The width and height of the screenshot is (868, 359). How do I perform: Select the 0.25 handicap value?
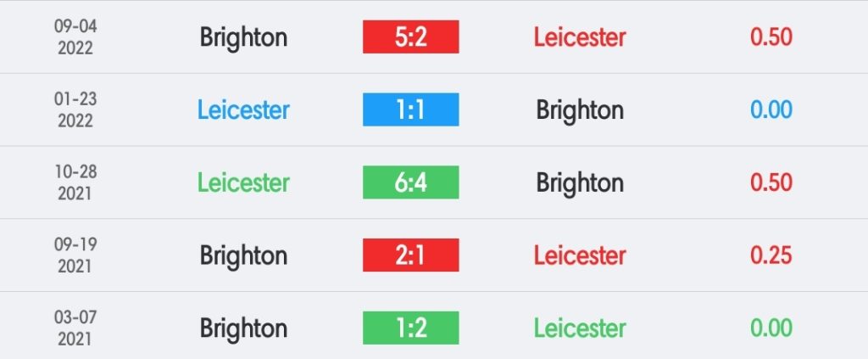pyautogui.click(x=771, y=255)
